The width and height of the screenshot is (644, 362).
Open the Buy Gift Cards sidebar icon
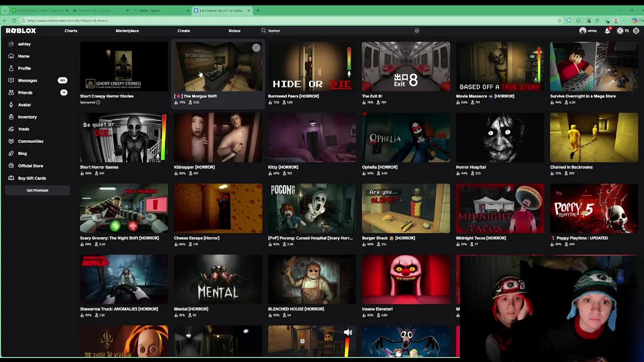click(11, 178)
